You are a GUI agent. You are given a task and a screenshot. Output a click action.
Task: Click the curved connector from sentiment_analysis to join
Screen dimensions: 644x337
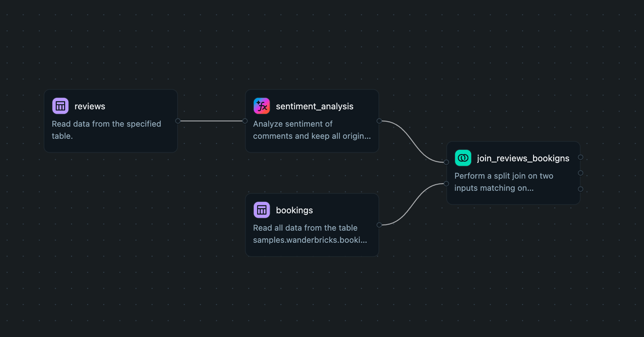pyautogui.click(x=413, y=142)
